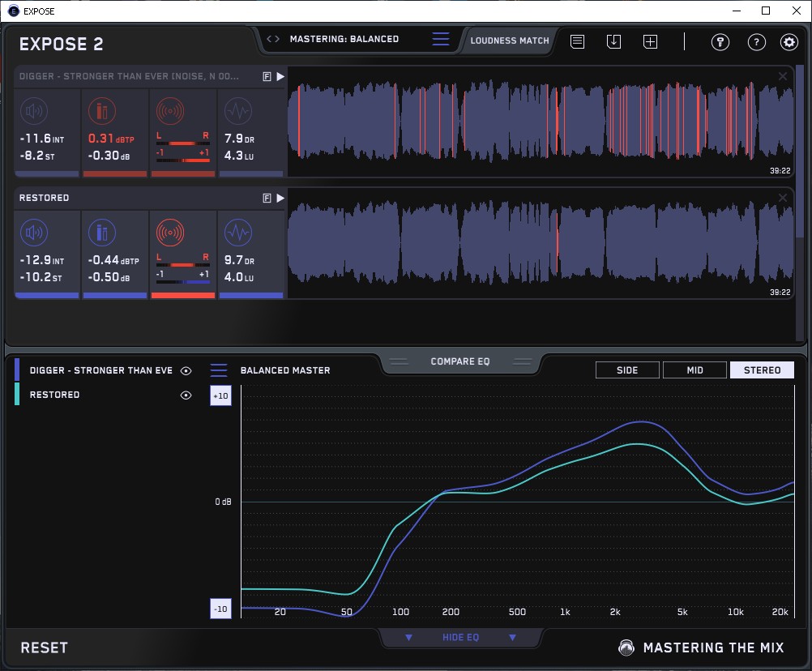
Task: Click the -11.6 INT loudness value
Action: (42, 139)
